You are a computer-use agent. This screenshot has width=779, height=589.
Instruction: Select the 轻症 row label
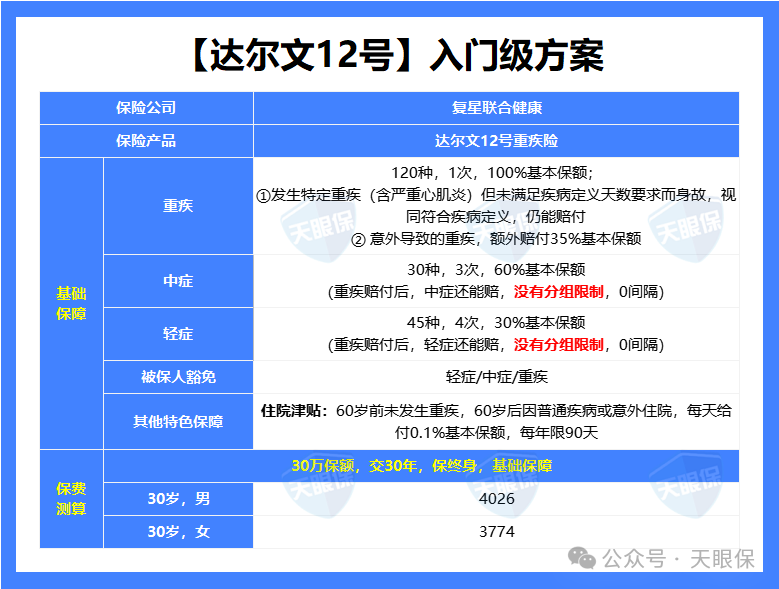(x=178, y=334)
